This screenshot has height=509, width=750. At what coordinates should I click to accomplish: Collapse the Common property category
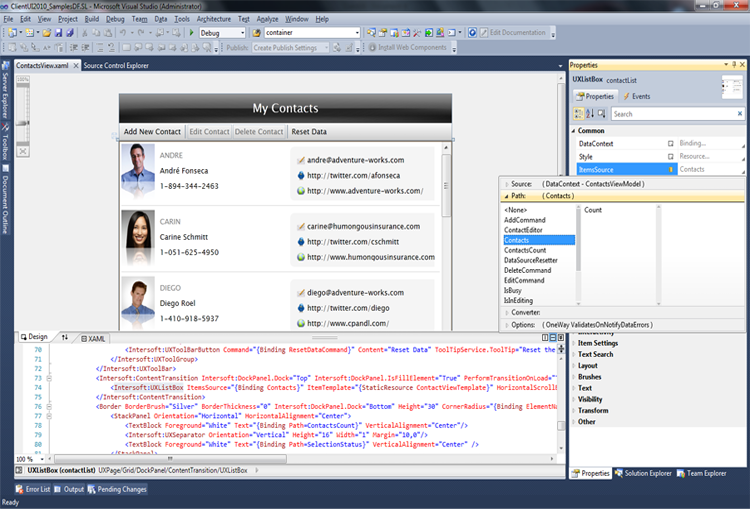tap(574, 131)
